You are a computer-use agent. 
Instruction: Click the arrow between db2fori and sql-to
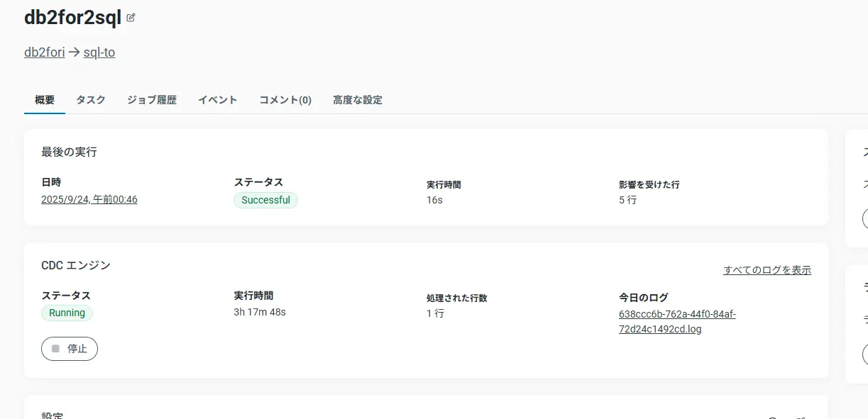click(74, 52)
